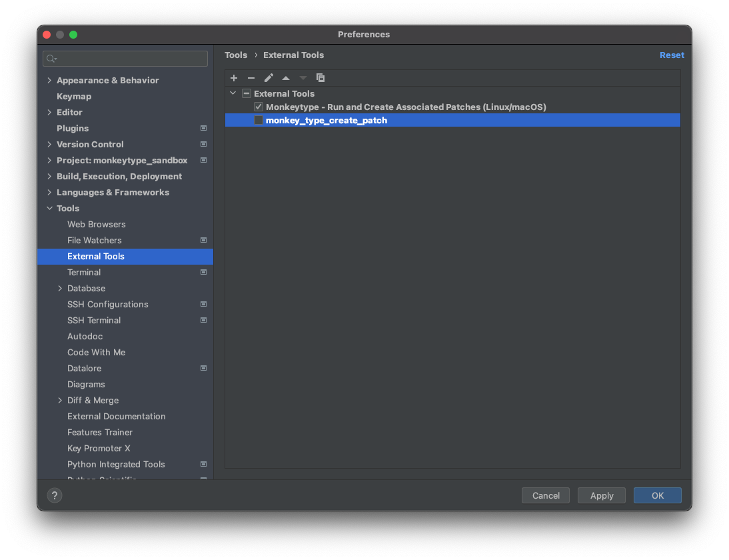Focus the settings search field
The image size is (729, 560).
[125, 59]
